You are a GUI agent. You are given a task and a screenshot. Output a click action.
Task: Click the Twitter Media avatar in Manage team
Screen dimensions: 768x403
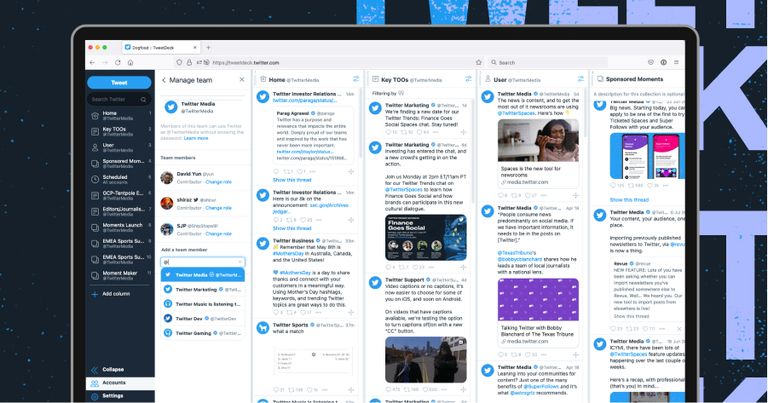170,107
